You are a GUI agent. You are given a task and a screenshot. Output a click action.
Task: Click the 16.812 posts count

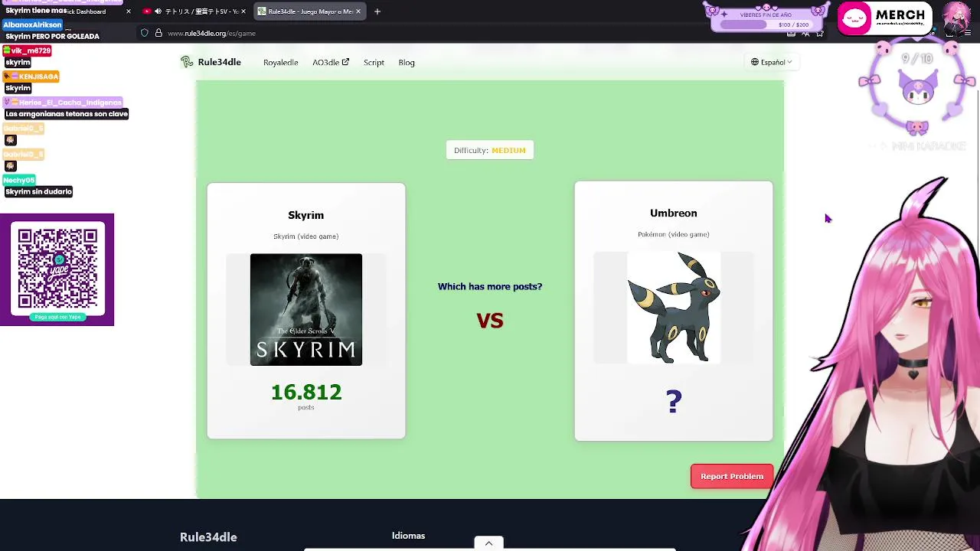point(306,393)
